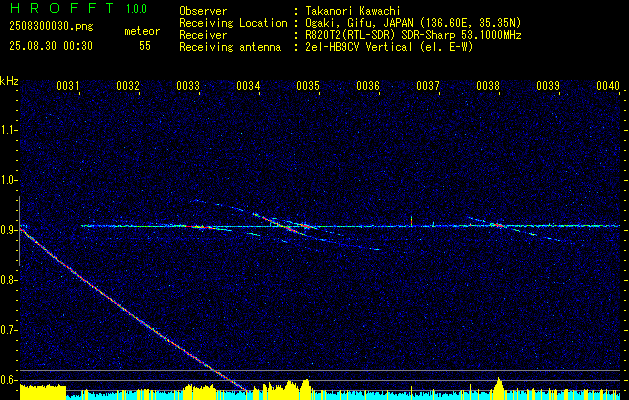This screenshot has width=629, height=400.
Task: Click time marker 0035
Action: [x=308, y=86]
